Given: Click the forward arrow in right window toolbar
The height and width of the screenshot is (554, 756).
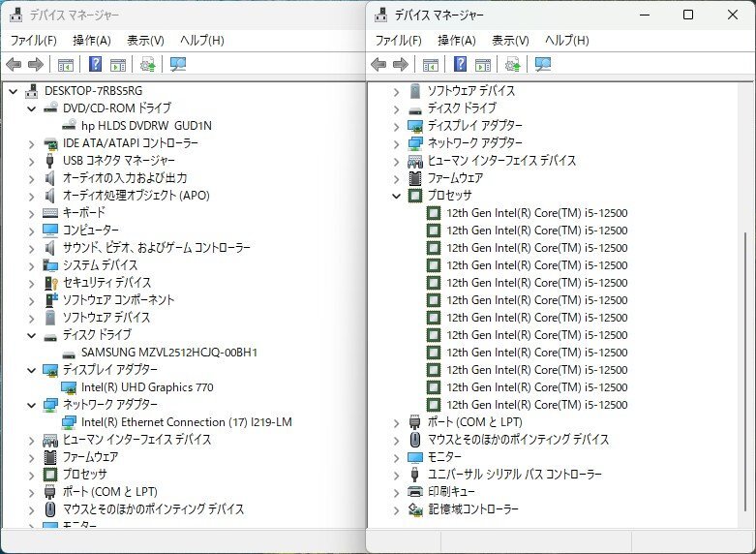Looking at the screenshot, I should click(x=400, y=65).
